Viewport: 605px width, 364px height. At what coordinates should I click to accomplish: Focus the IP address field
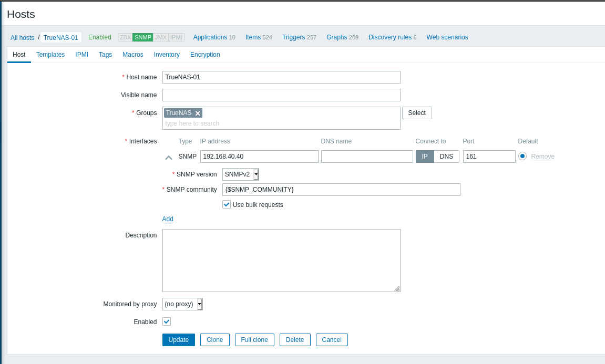(x=259, y=156)
